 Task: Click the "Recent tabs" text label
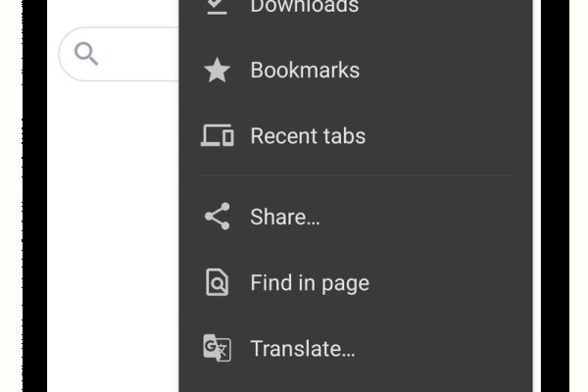point(308,136)
